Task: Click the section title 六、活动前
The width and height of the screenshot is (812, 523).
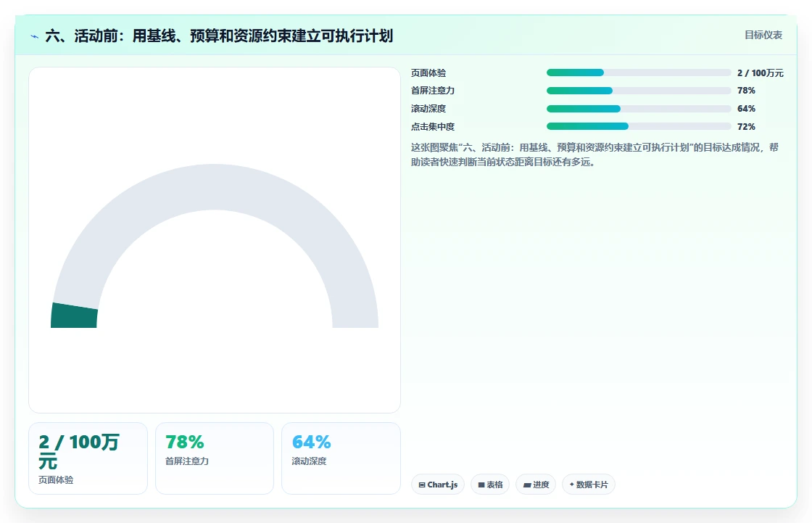Action: point(219,36)
